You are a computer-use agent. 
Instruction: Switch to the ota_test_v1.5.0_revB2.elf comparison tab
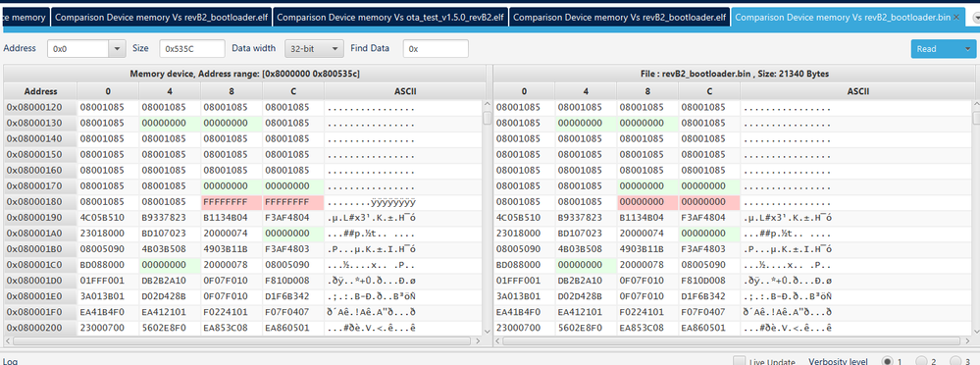coord(390,17)
